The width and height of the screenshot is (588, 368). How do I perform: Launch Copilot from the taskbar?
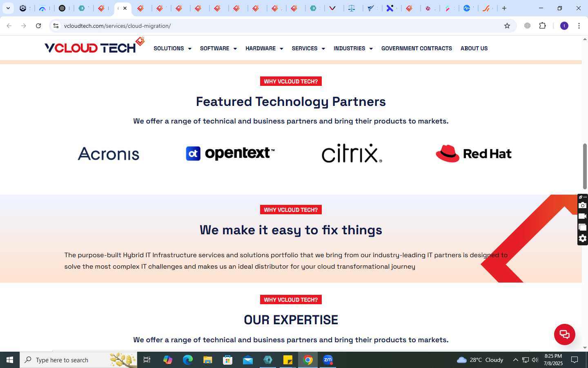pyautogui.click(x=167, y=360)
